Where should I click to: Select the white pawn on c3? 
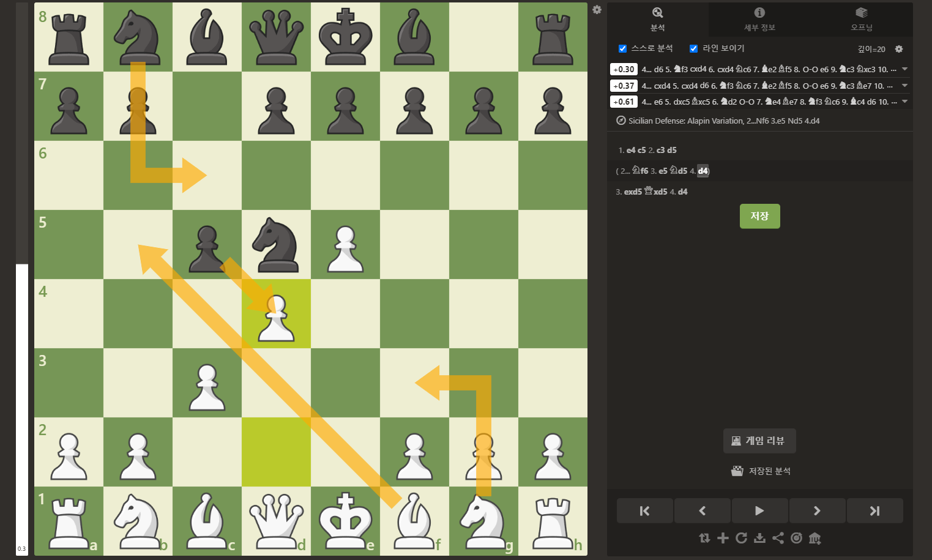(x=207, y=383)
